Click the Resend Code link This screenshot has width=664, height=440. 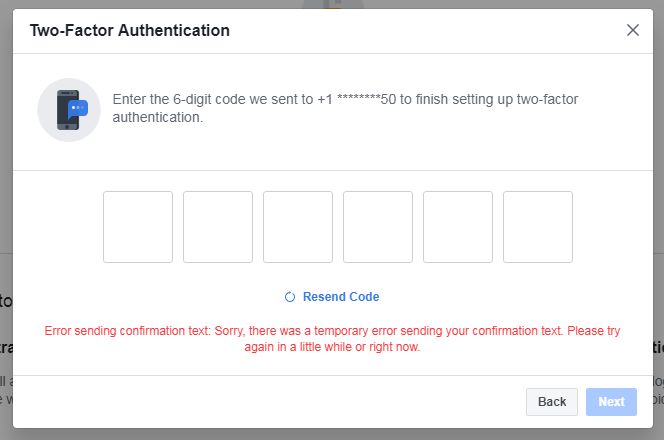[x=341, y=297]
